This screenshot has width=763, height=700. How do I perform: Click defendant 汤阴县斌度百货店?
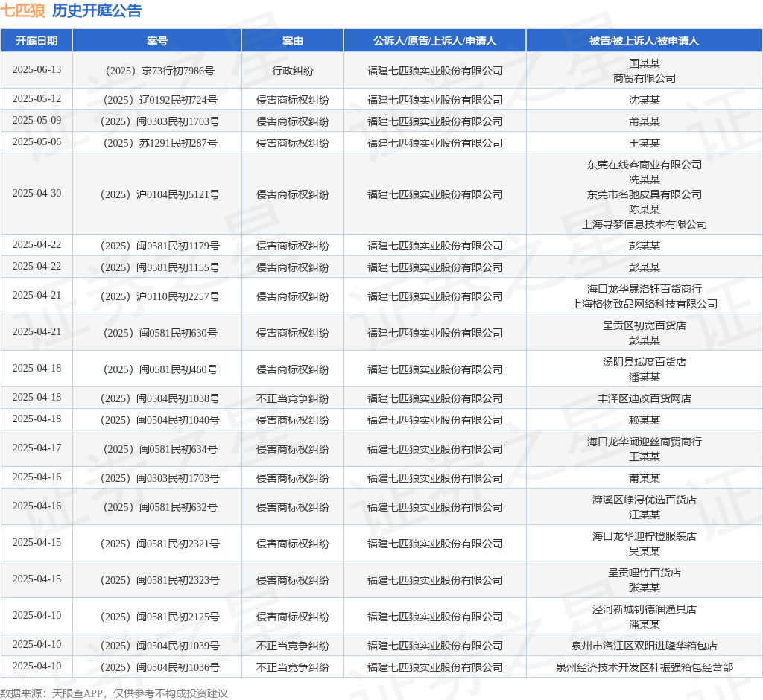coord(645,363)
